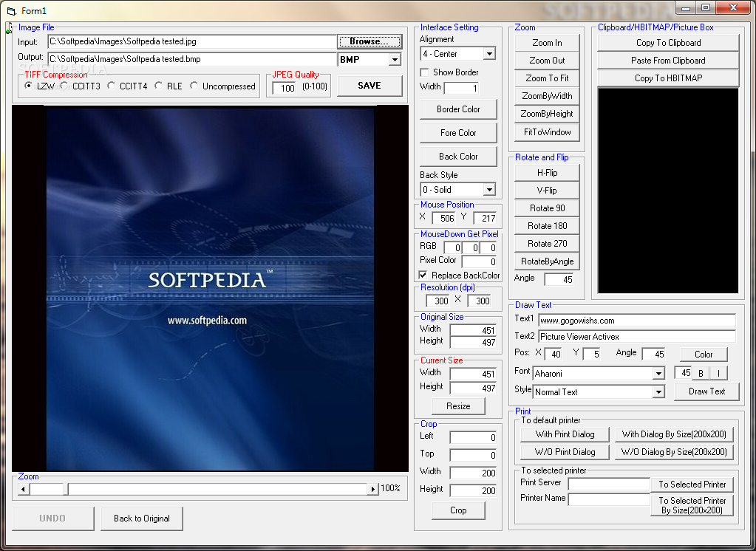Click the Rotate 90 button
756x551 pixels.
547,208
